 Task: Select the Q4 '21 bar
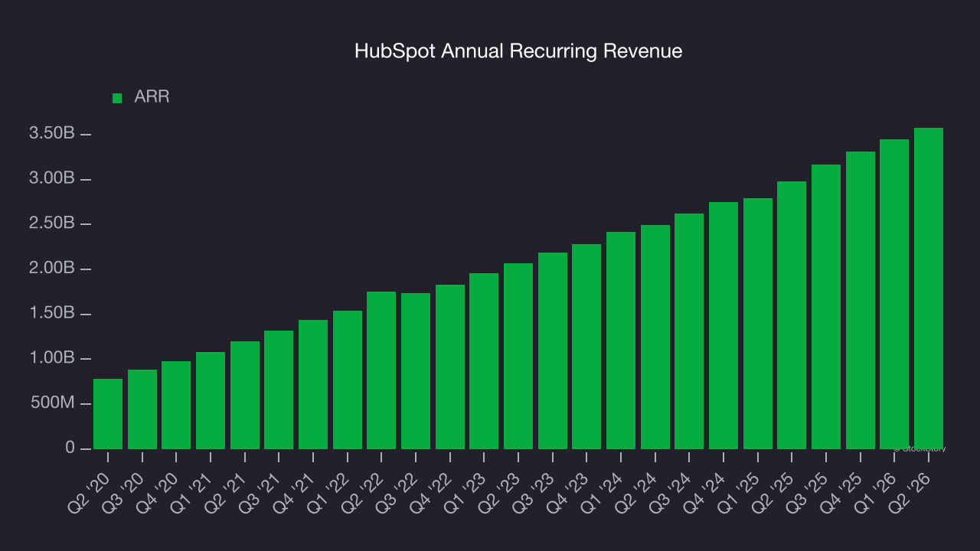pyautogui.click(x=313, y=384)
